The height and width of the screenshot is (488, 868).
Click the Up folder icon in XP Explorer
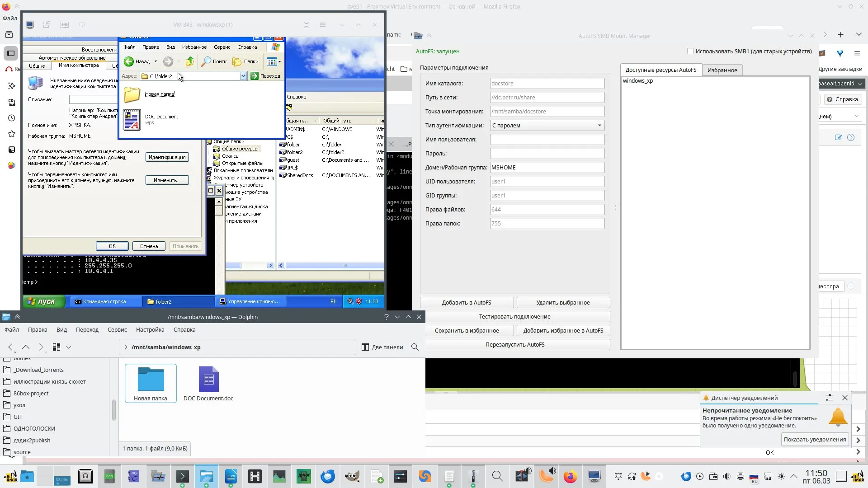click(x=190, y=61)
